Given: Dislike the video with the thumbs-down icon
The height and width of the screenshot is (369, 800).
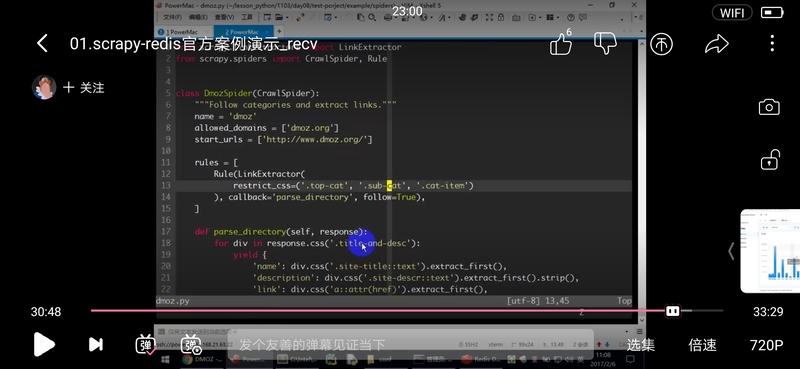Looking at the screenshot, I should [606, 43].
